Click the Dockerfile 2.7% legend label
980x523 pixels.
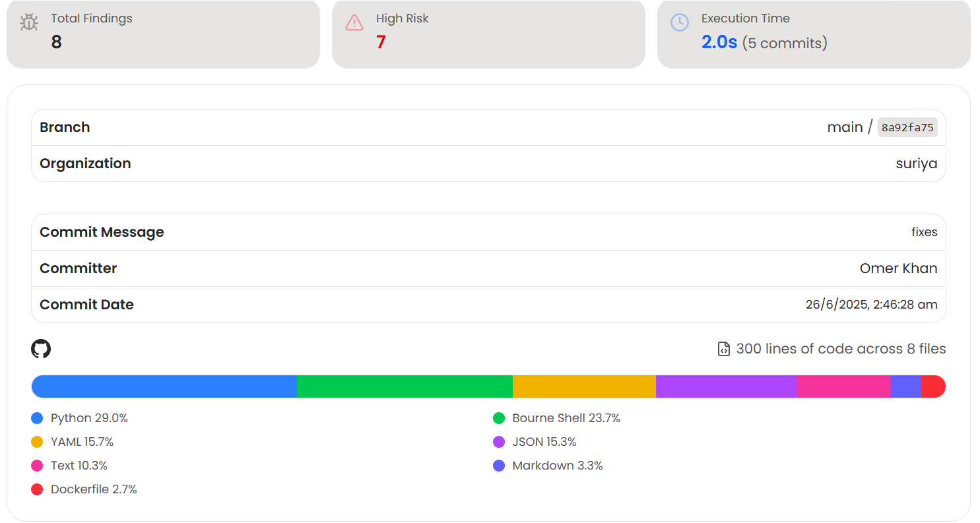pyautogui.click(x=94, y=489)
